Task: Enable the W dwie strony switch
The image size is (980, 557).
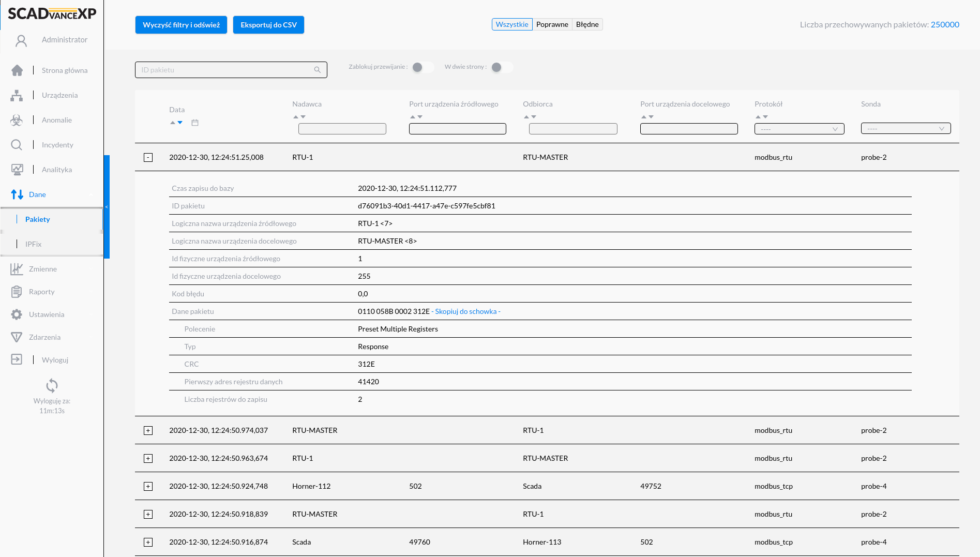Action: click(x=501, y=67)
